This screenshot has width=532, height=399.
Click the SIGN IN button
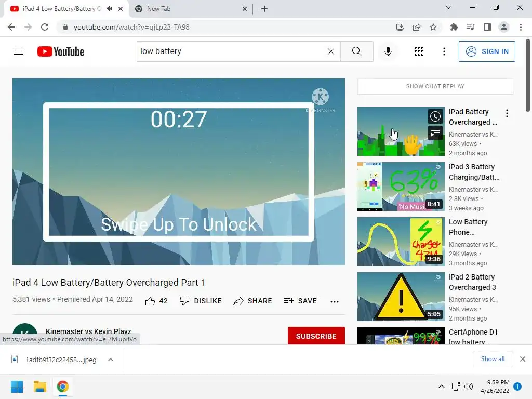[486, 51]
